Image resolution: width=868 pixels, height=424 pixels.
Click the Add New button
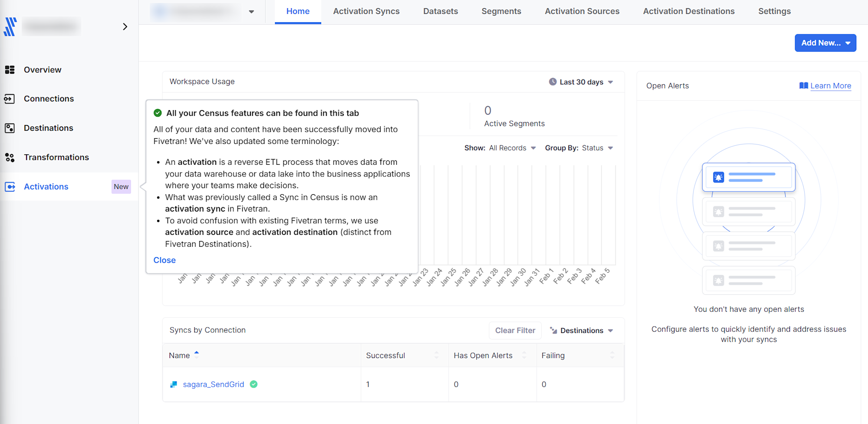click(x=825, y=43)
